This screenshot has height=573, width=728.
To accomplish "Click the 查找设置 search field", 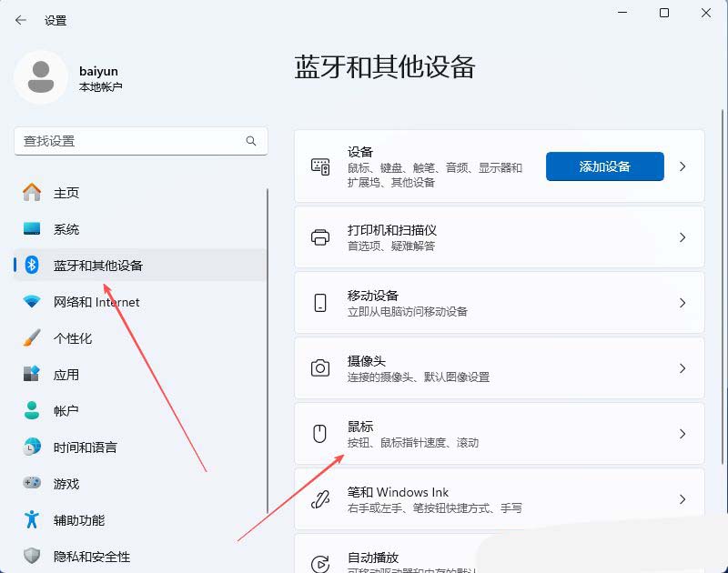I will point(141,141).
